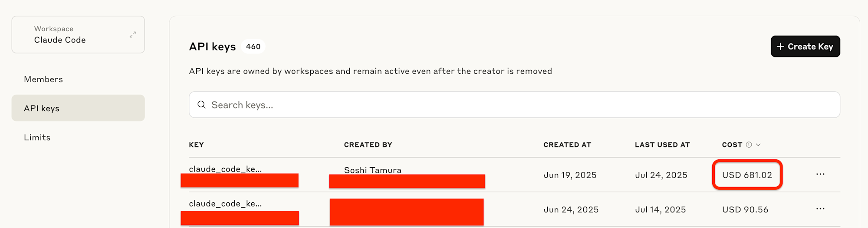868x228 pixels.
Task: Open the Limits page in sidebar
Action: [x=37, y=137]
